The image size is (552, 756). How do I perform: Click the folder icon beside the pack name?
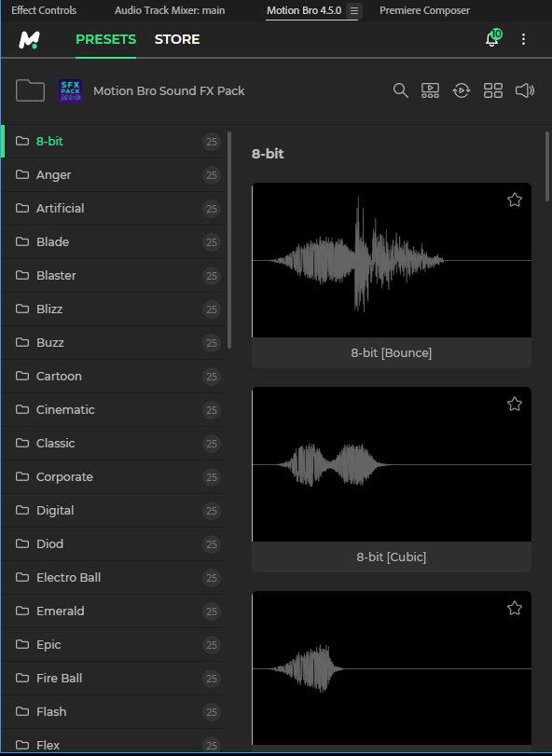click(x=30, y=90)
